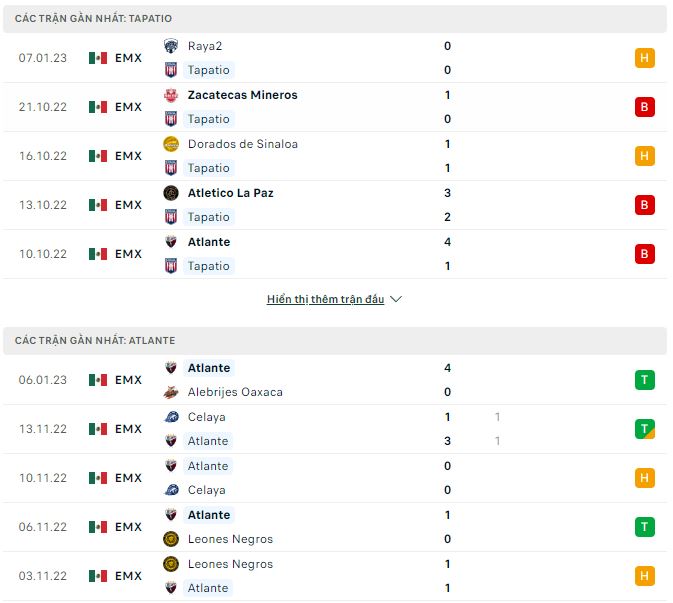
Task: Click the split T badge for Celaya vs Atlante 13.11.22
Action: pyautogui.click(x=645, y=429)
